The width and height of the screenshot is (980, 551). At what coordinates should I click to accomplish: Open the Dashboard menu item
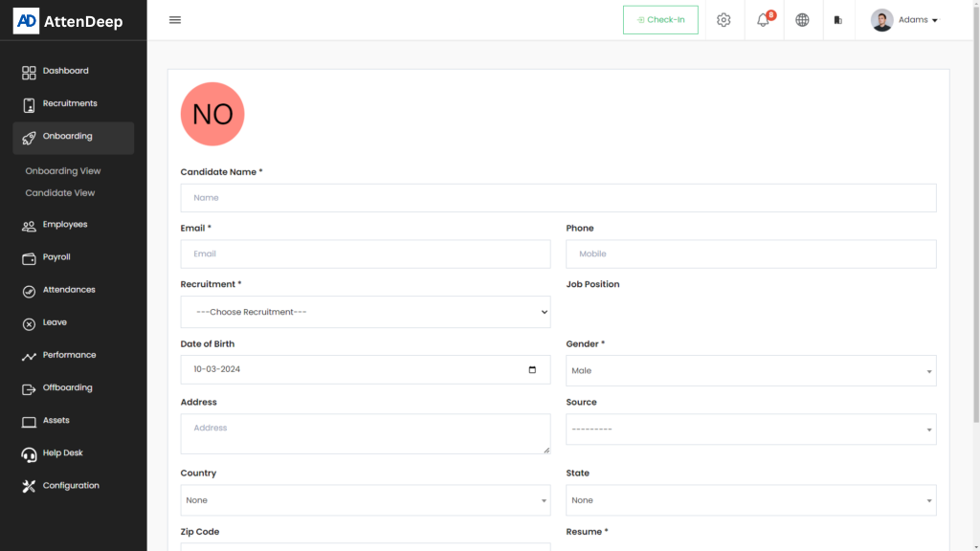pos(65,71)
